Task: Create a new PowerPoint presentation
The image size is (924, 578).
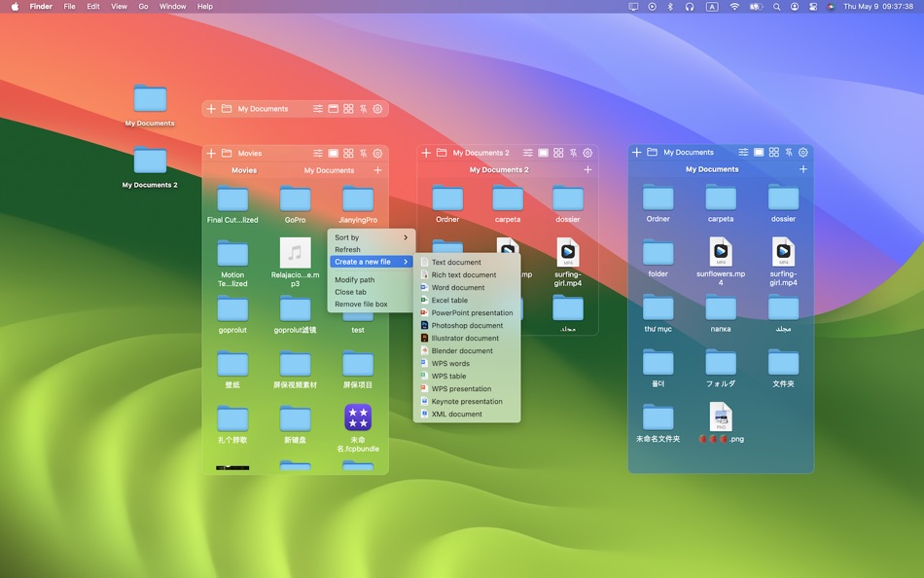Action: coord(467,312)
